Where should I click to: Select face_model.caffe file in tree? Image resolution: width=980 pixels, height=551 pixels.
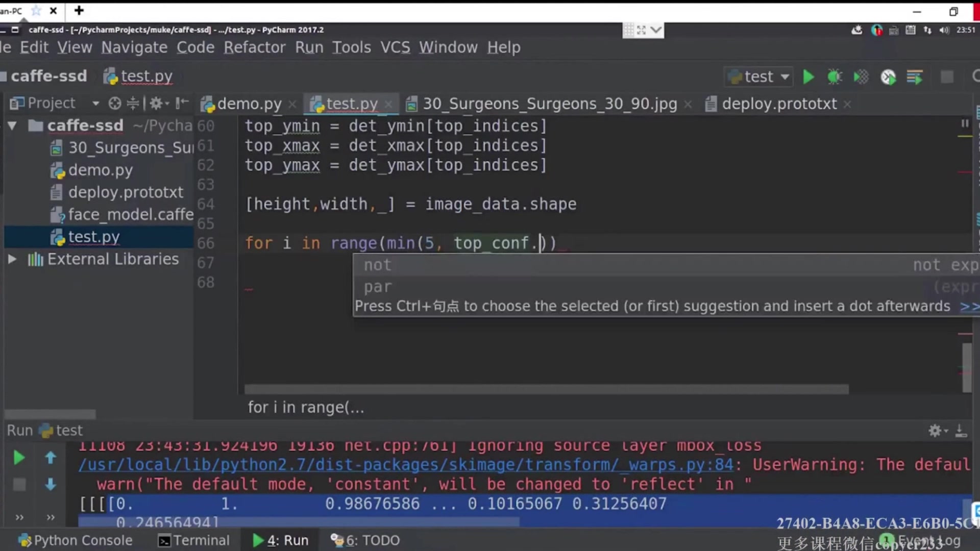click(122, 215)
